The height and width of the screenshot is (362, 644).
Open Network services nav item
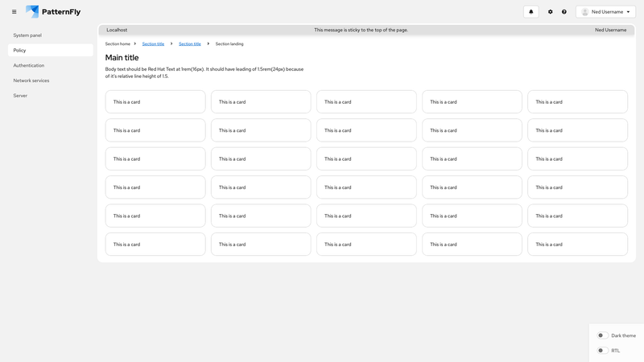(x=51, y=80)
